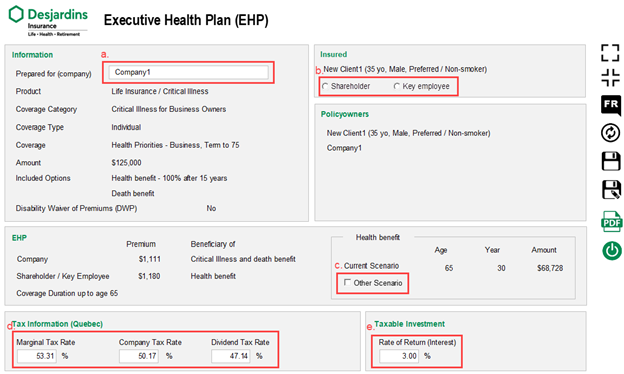
Task: Click the green power quit icon
Action: coord(612,251)
